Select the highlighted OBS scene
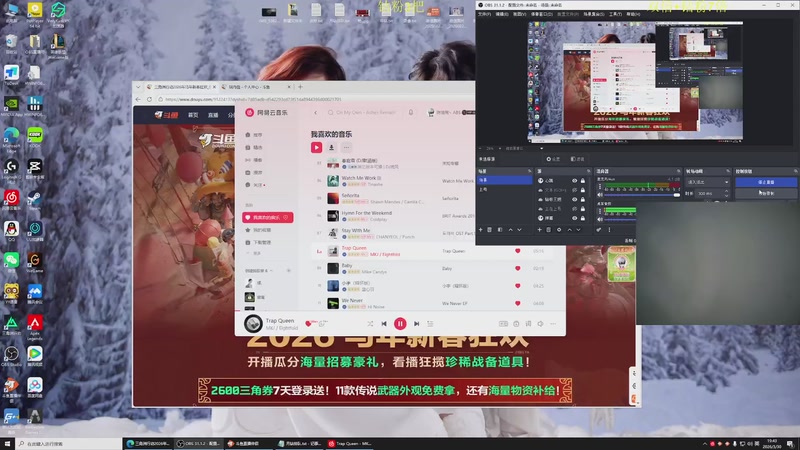This screenshot has height=450, width=800. [504, 180]
